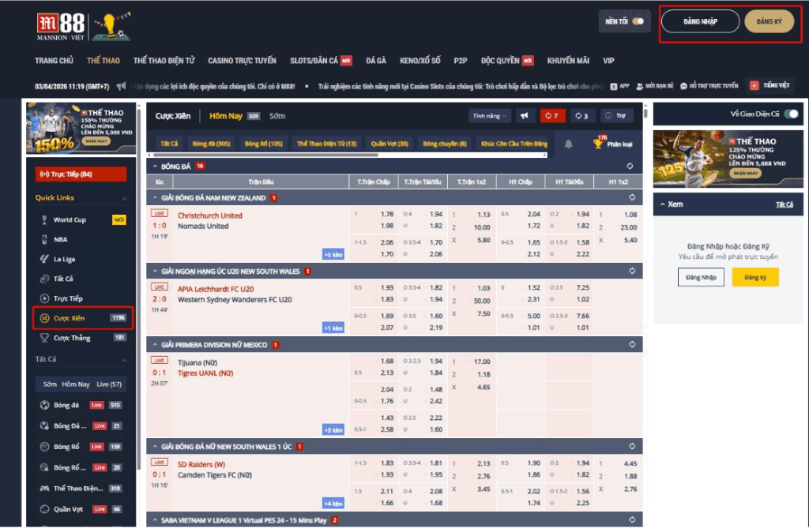This screenshot has width=809, height=532.
Task: Click the World Cup trophy icon in sidebar
Action: (44, 219)
